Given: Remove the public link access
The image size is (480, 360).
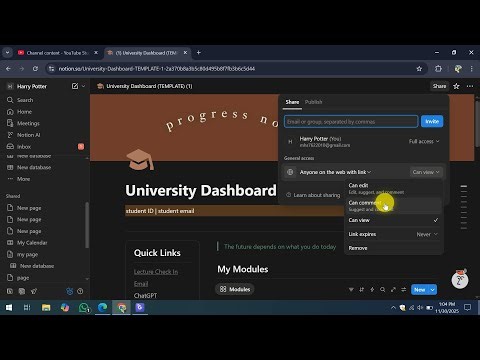Looking at the screenshot, I should [393, 248].
